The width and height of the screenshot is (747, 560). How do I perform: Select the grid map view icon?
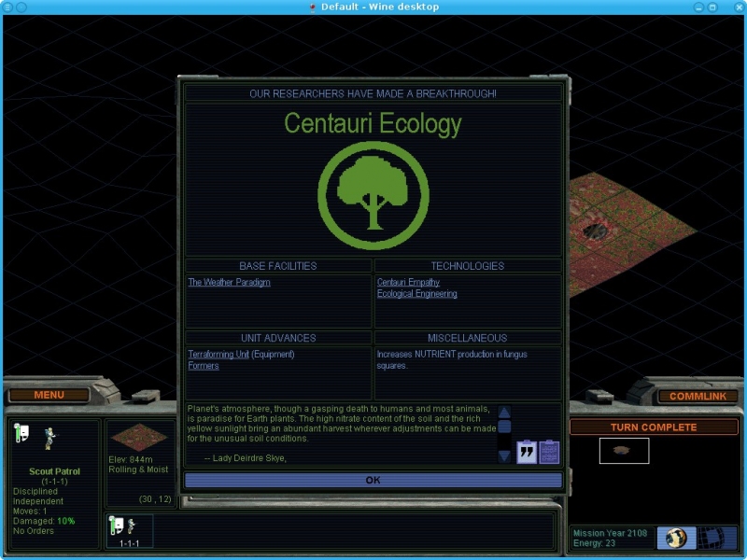click(712, 538)
